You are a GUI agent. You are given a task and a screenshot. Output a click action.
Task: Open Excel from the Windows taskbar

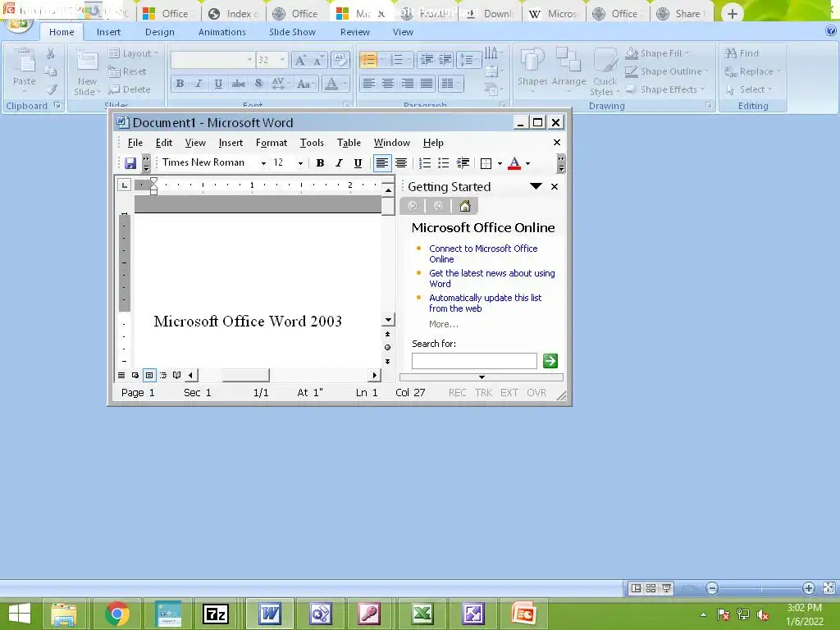(422, 614)
